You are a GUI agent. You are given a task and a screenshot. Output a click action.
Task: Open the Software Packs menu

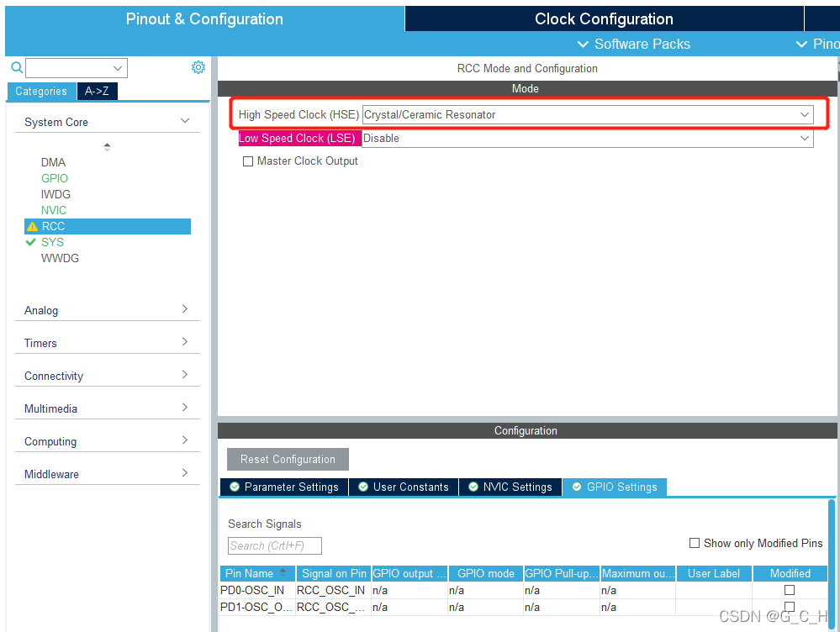[634, 44]
